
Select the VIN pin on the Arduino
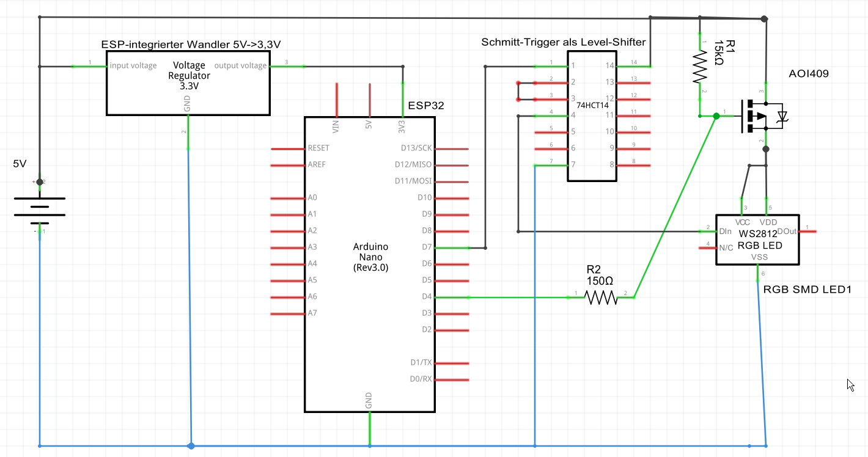(x=336, y=100)
